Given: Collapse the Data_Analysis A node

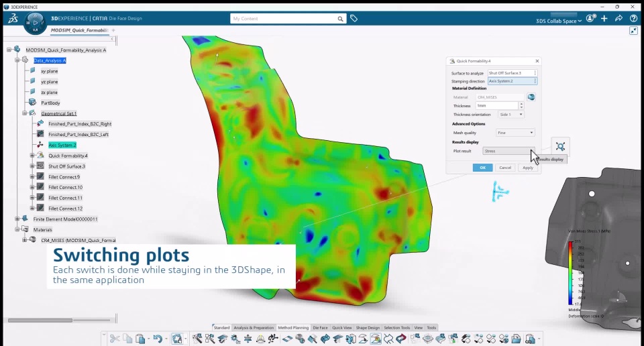Looking at the screenshot, I should pos(17,60).
